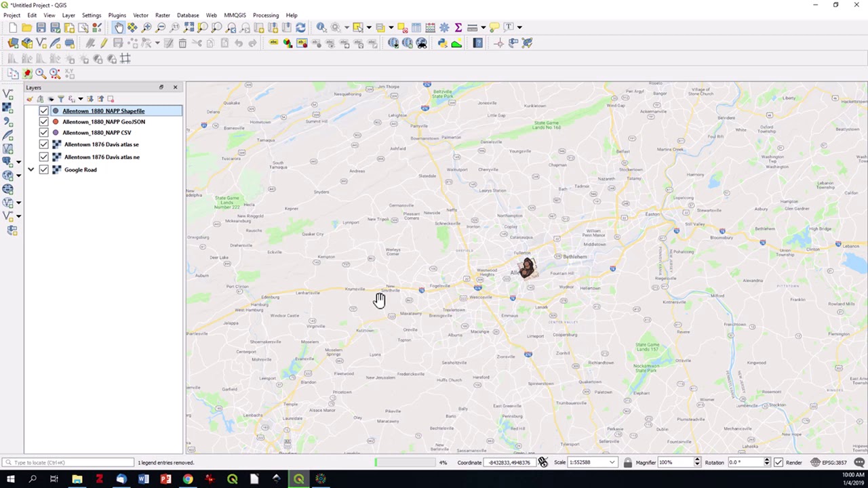The height and width of the screenshot is (488, 868).
Task: Open the Data Source Manager icon
Action: (13, 43)
